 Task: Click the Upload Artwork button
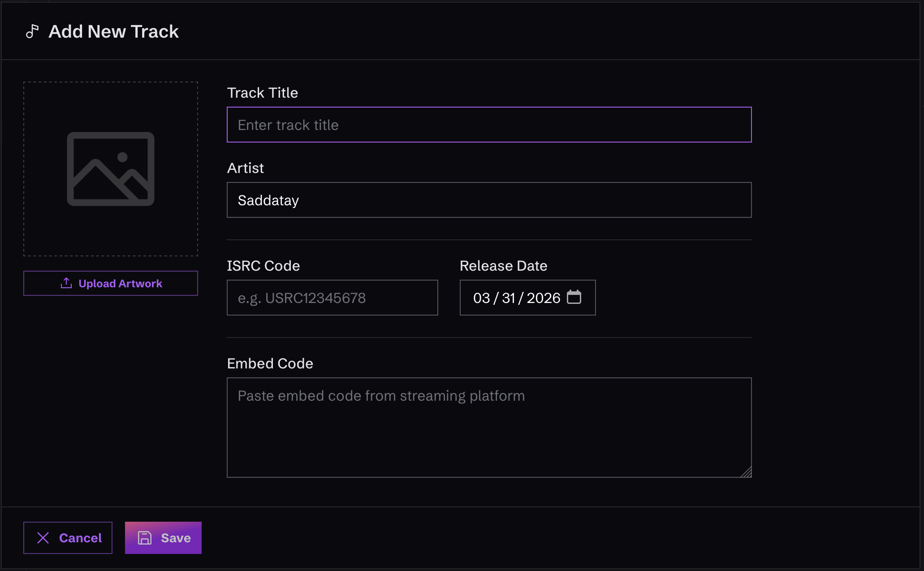click(111, 283)
